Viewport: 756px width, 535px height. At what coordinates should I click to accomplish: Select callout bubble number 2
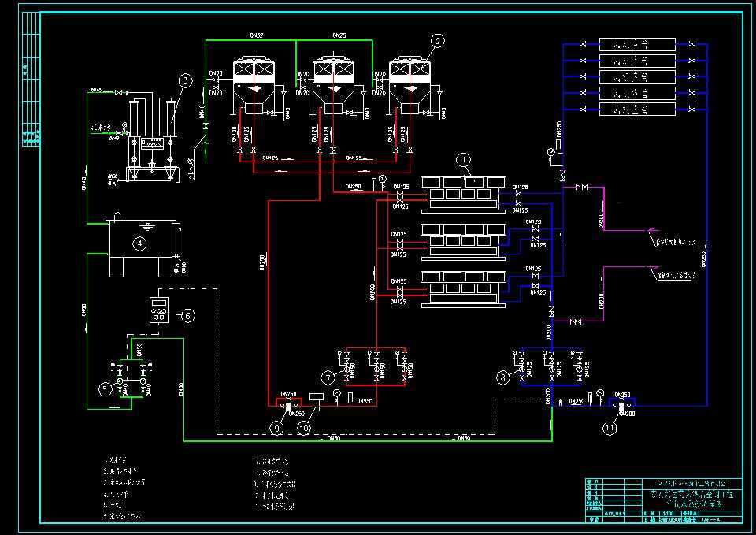pos(437,41)
